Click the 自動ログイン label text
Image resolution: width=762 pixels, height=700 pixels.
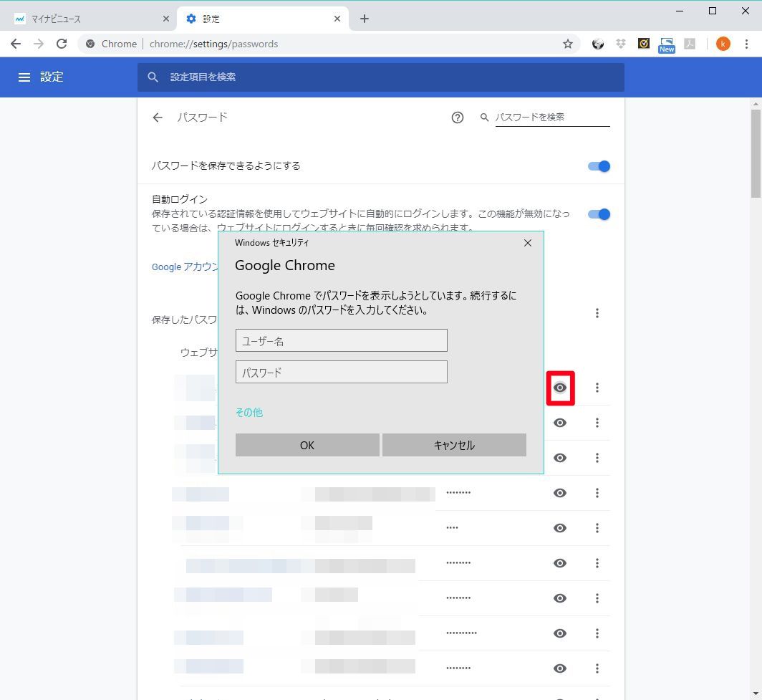click(180, 199)
